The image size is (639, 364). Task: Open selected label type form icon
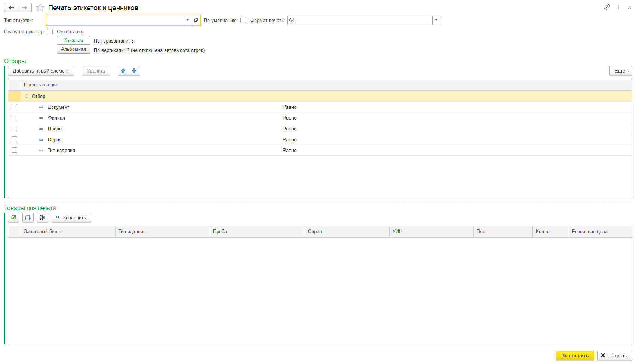click(x=196, y=20)
